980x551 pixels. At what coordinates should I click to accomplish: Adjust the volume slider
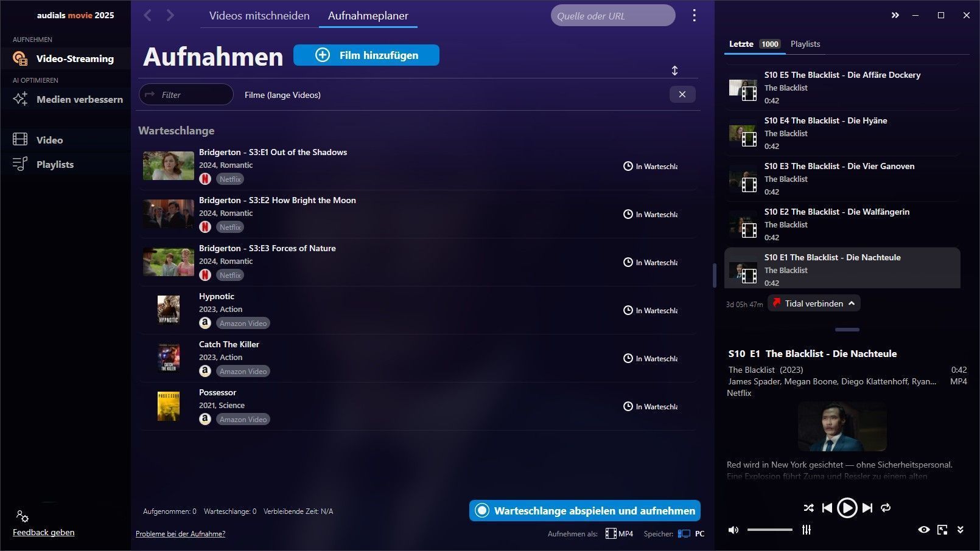point(769,530)
